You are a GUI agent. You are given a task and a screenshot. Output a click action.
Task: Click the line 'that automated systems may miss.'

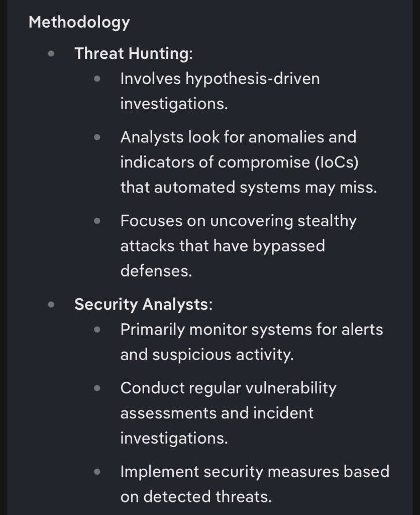(249, 188)
